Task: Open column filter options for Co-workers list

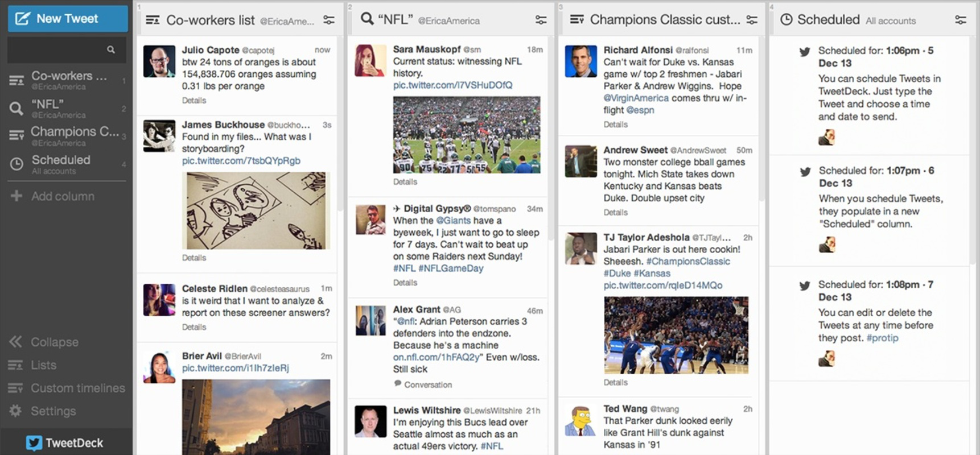Action: click(x=330, y=19)
